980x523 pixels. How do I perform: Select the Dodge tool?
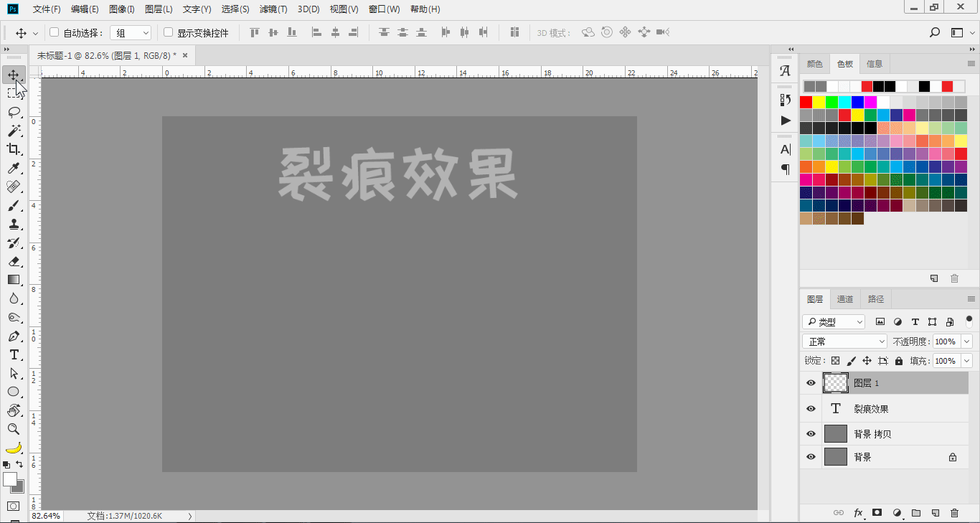click(14, 317)
